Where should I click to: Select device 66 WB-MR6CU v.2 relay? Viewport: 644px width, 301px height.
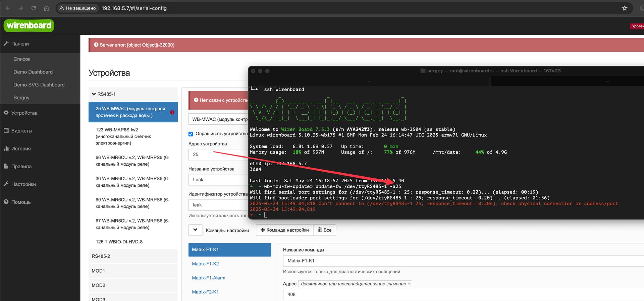[133, 161]
